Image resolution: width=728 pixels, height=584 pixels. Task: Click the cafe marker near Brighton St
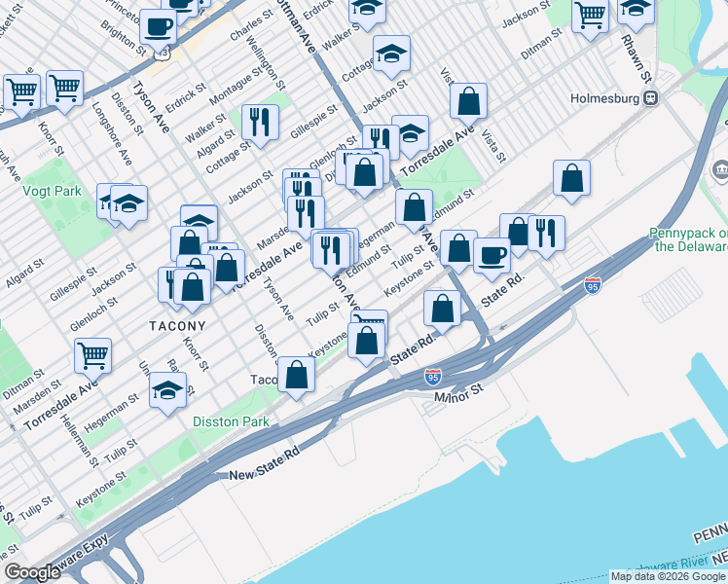(159, 30)
